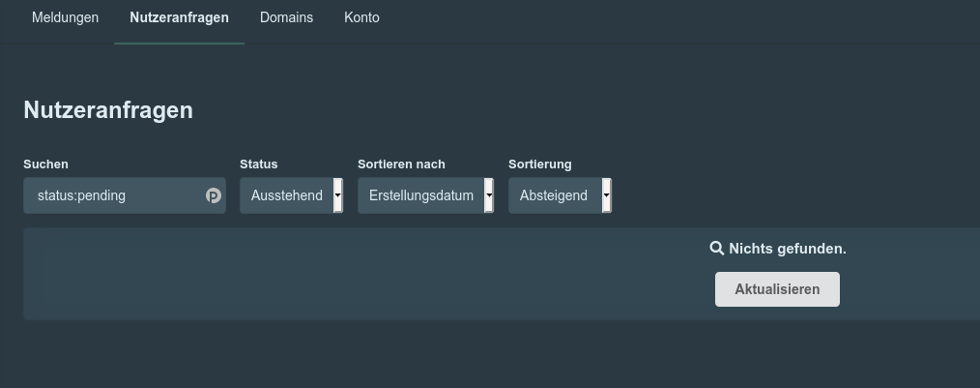Viewport: 980px width, 388px height.
Task: Click the magnifier icon beside Nichts gefunden
Action: pos(717,248)
